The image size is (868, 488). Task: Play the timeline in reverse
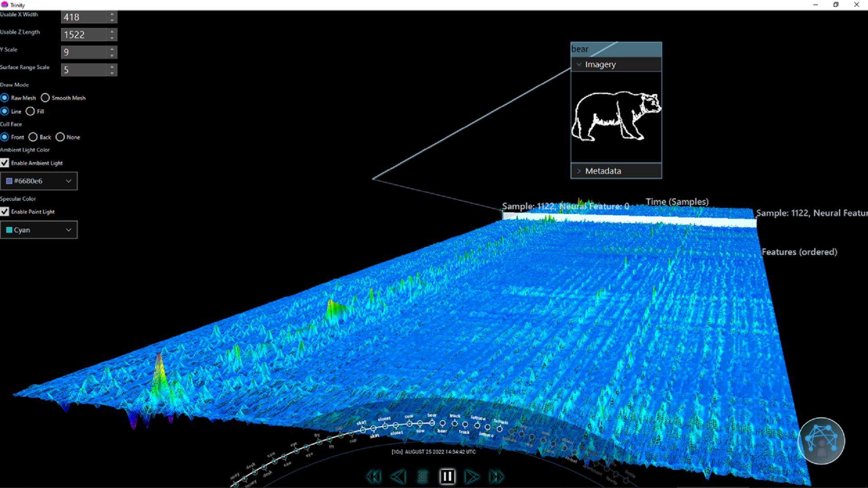[398, 477]
